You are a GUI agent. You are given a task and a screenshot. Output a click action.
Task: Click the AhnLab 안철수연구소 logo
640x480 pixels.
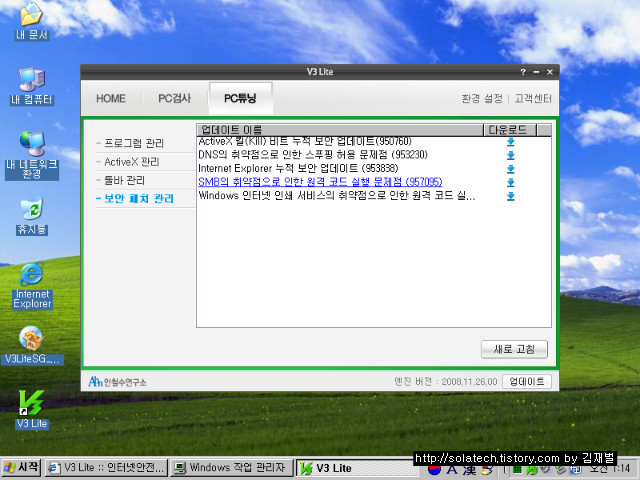click(117, 382)
